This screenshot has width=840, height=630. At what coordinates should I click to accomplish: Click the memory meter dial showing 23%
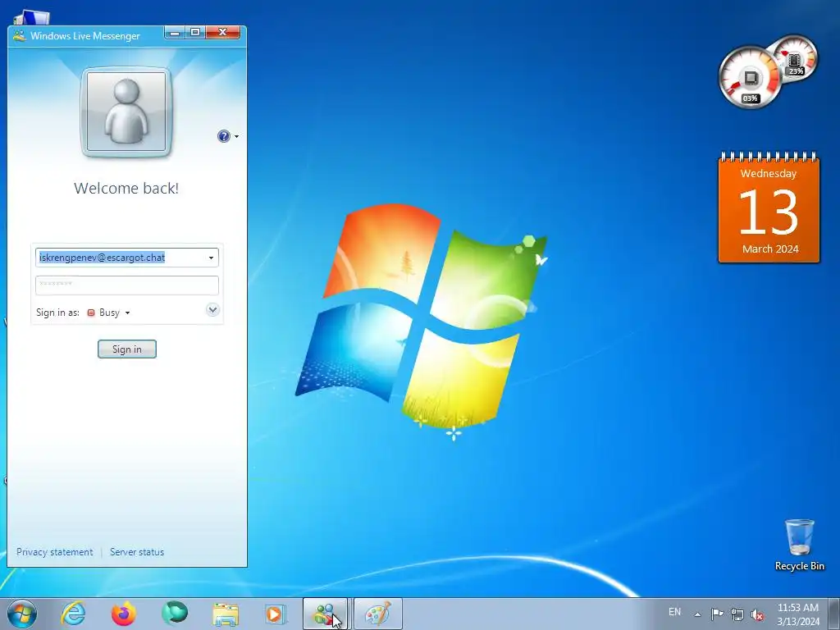click(x=797, y=57)
